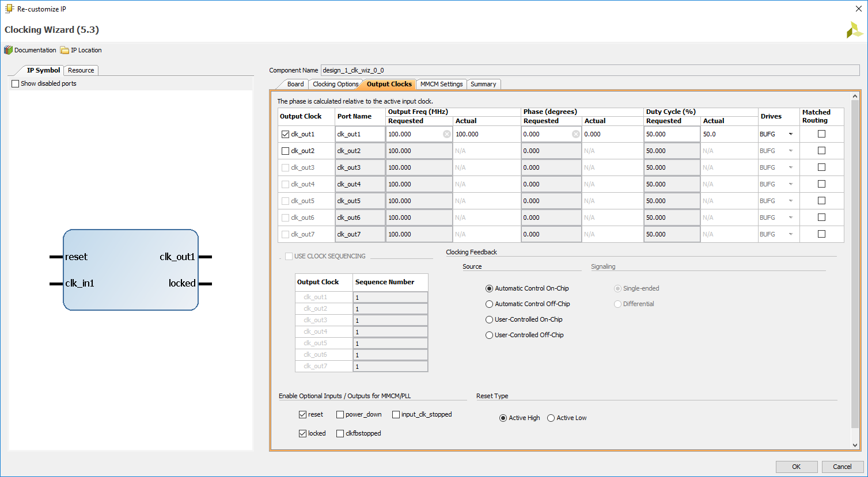Toggle Show disabled ports checkbox
Image resolution: width=868 pixels, height=477 pixels.
coord(15,83)
